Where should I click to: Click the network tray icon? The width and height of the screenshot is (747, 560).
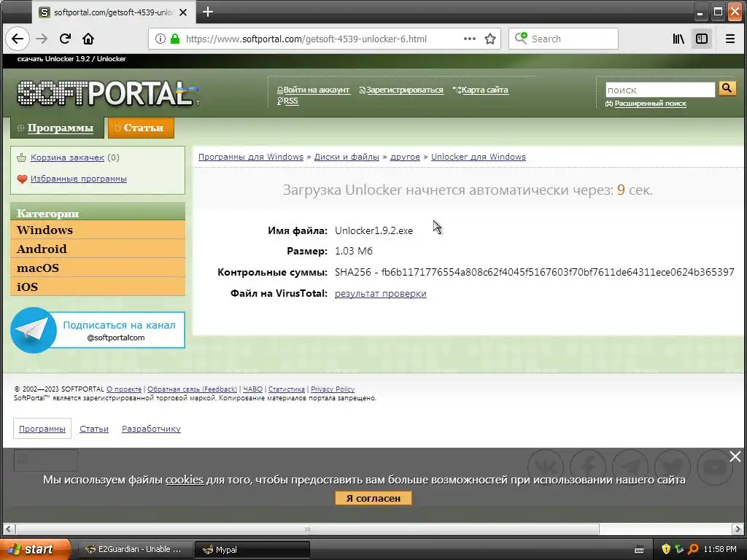[x=679, y=549]
